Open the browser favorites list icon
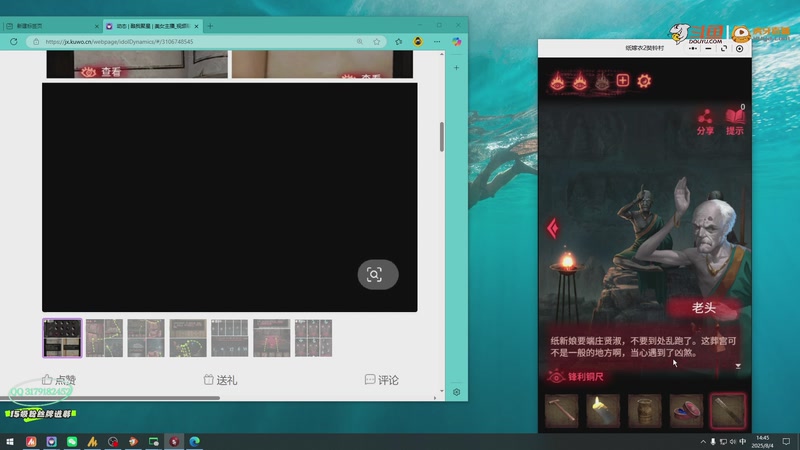The height and width of the screenshot is (450, 800). coord(398,42)
